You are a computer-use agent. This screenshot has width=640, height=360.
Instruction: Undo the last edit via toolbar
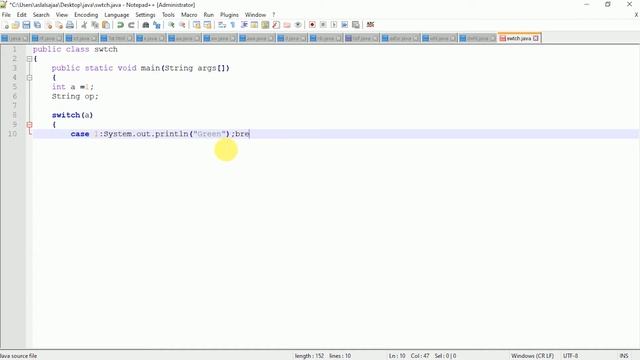120,25
